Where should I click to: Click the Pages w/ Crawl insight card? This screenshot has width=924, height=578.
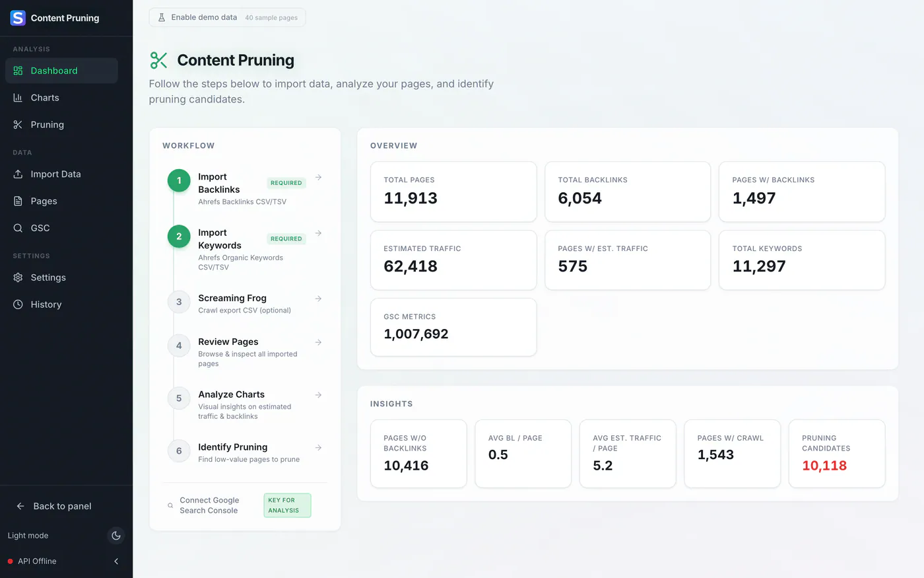[x=733, y=454]
